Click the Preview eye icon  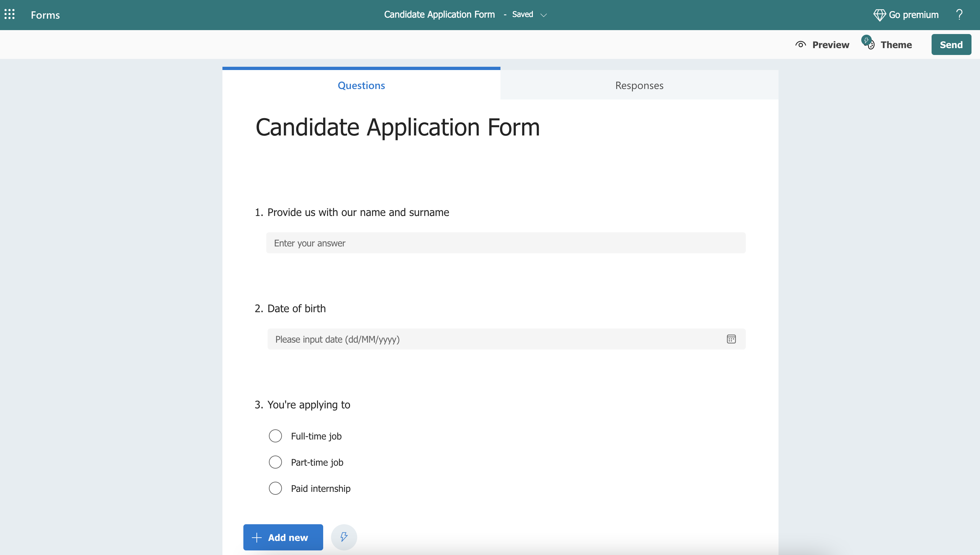[x=800, y=45]
